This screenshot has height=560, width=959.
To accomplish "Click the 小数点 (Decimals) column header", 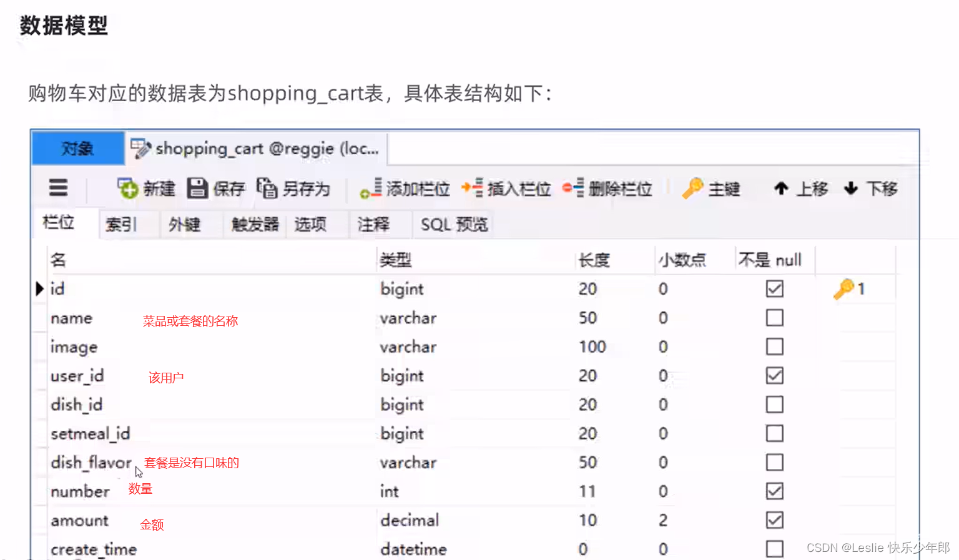I will [x=695, y=260].
